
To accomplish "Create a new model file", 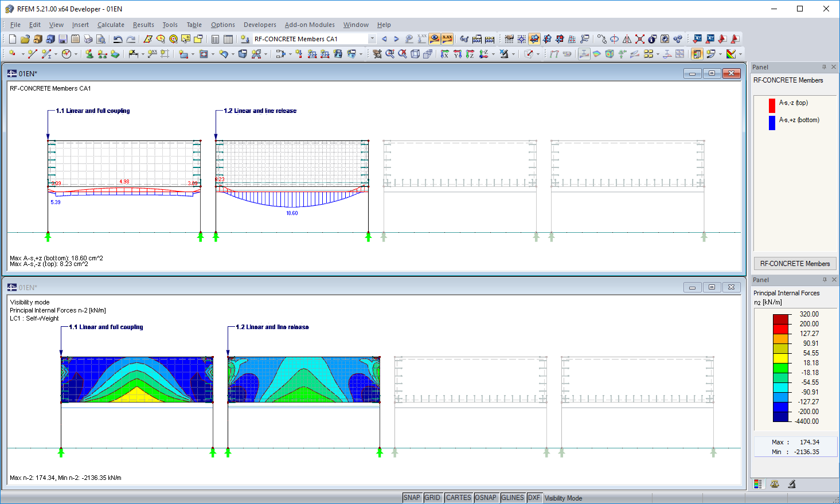I will coord(13,39).
